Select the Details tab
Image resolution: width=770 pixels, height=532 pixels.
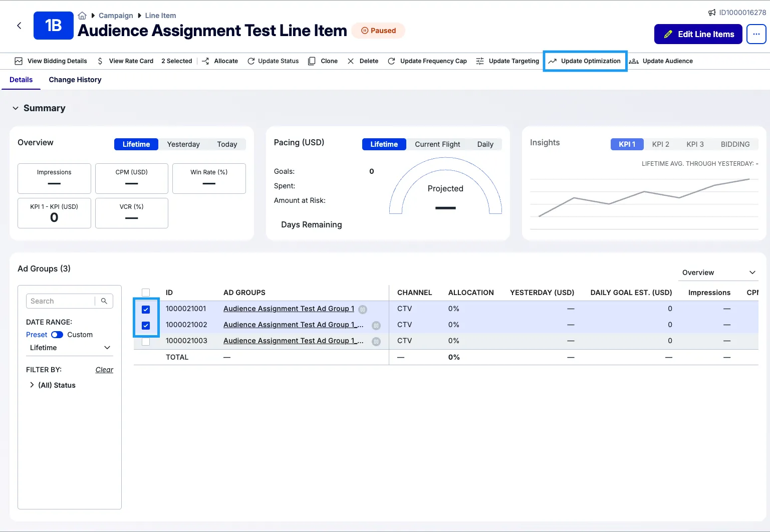21,80
